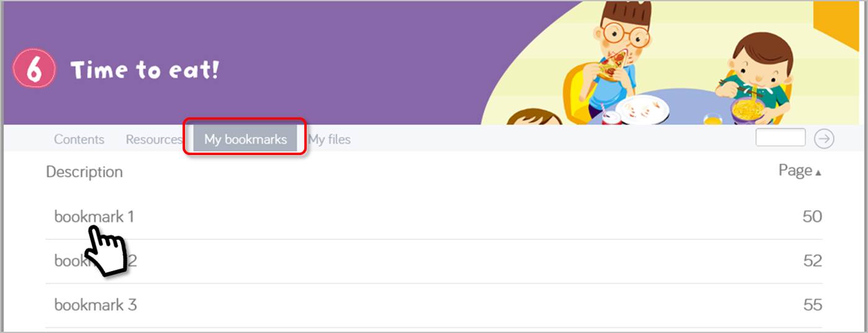Open bookmark 1
868x333 pixels.
click(94, 216)
